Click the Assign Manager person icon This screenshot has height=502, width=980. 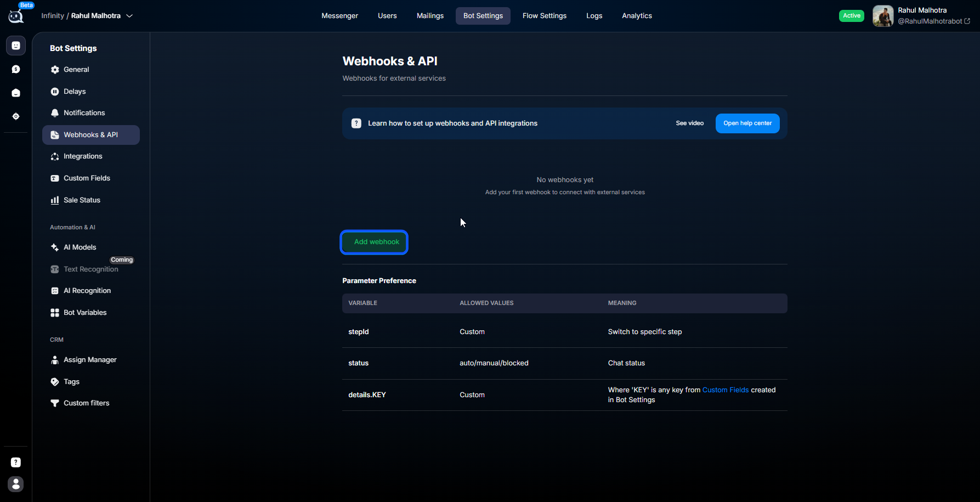tap(55, 360)
